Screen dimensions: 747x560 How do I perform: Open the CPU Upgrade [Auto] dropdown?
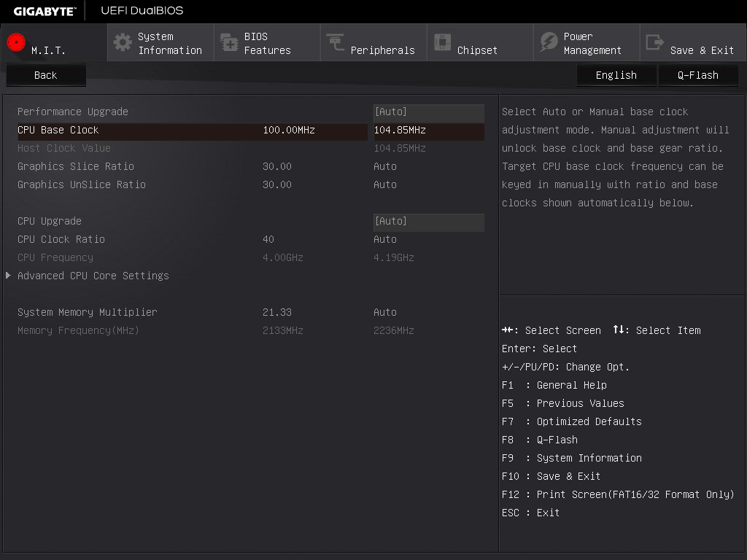coord(429,222)
